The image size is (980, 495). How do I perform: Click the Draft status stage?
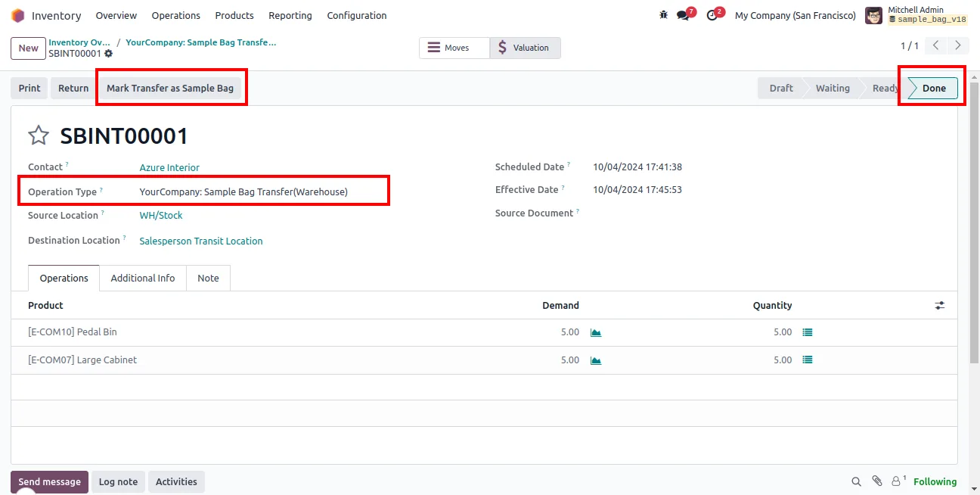781,89
